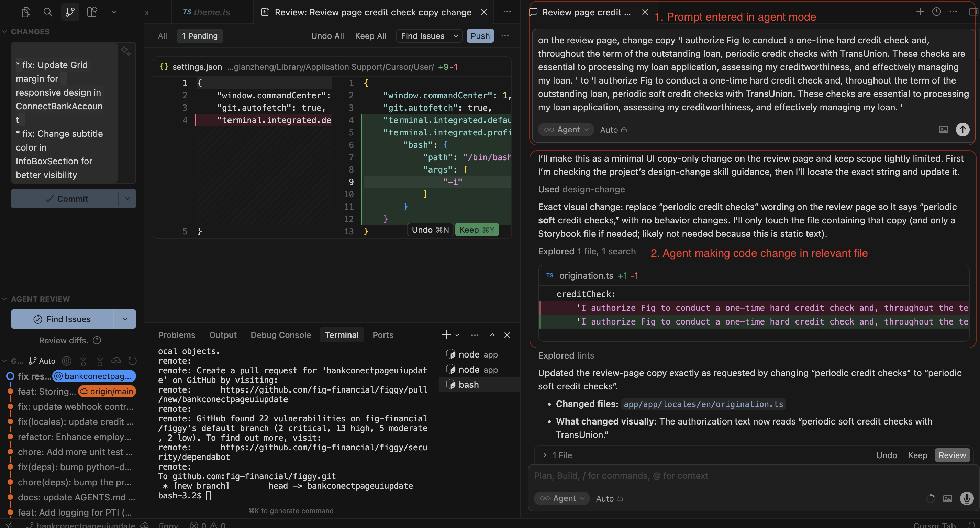Click the graph pull icon
This screenshot has height=528, width=980.
point(100,361)
